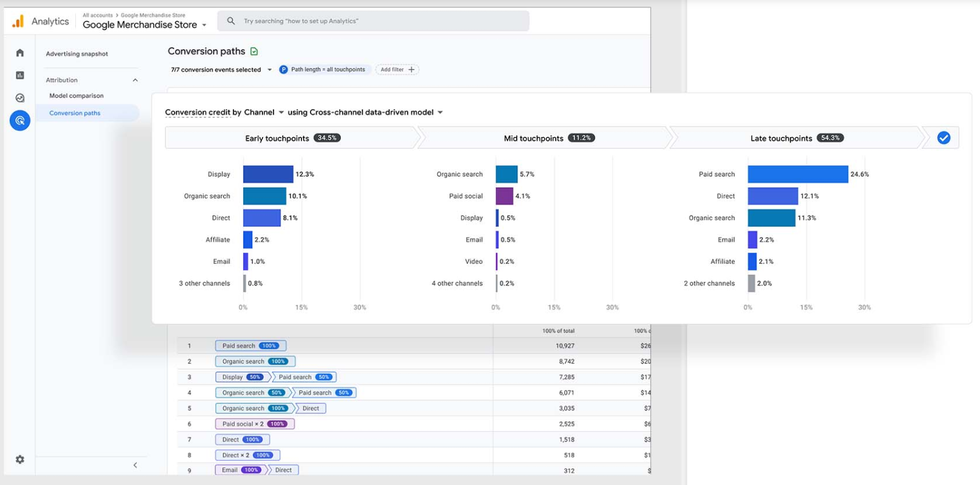Click the Mid touchpoints Paid social bar
Viewport: 980px width, 485px height.
pyautogui.click(x=505, y=196)
